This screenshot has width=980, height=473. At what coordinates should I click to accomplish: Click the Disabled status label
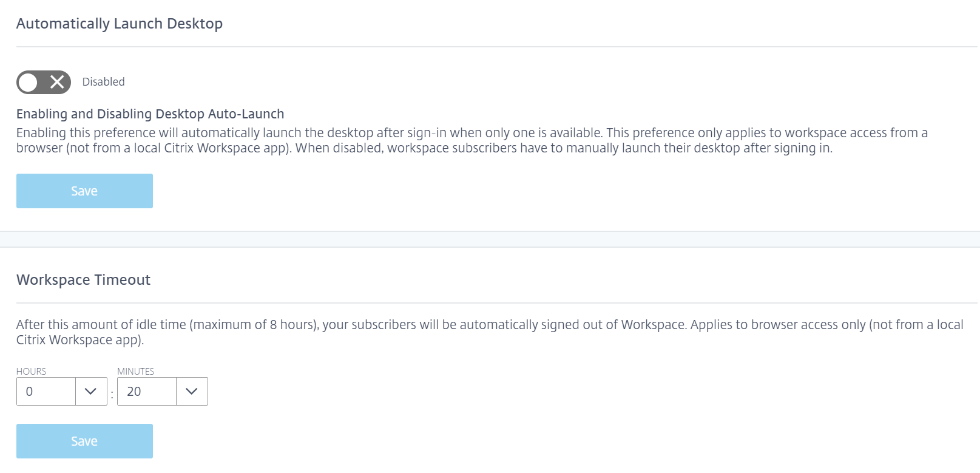tap(103, 82)
